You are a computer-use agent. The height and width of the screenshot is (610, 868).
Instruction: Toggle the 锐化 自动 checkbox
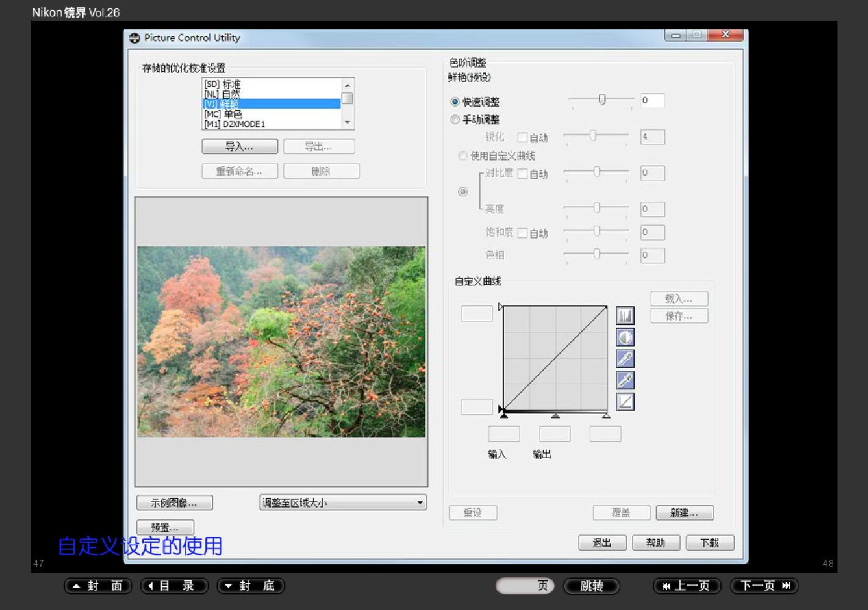[522, 137]
